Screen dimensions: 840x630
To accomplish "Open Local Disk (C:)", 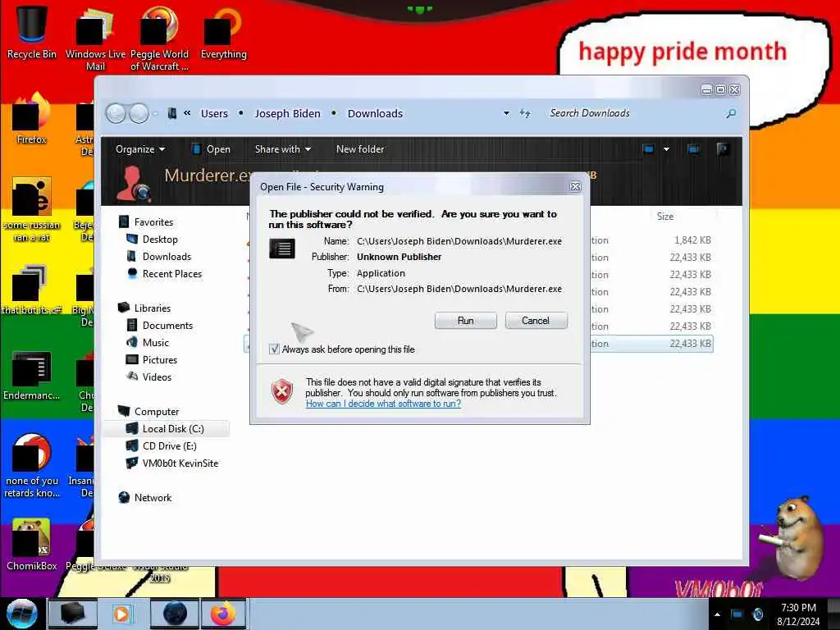I will 172,428.
